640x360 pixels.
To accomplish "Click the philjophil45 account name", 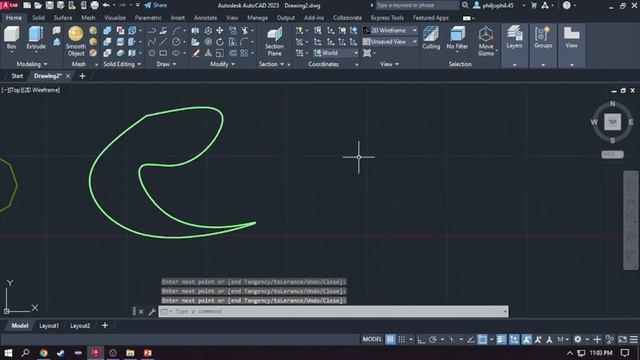I will pyautogui.click(x=498, y=5).
